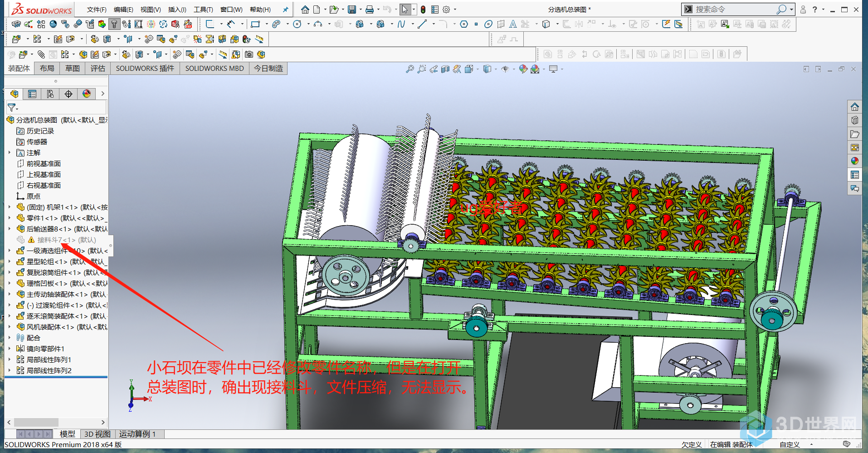Select the Corner Rectangle sketch tool
868x453 pixels.
(255, 25)
